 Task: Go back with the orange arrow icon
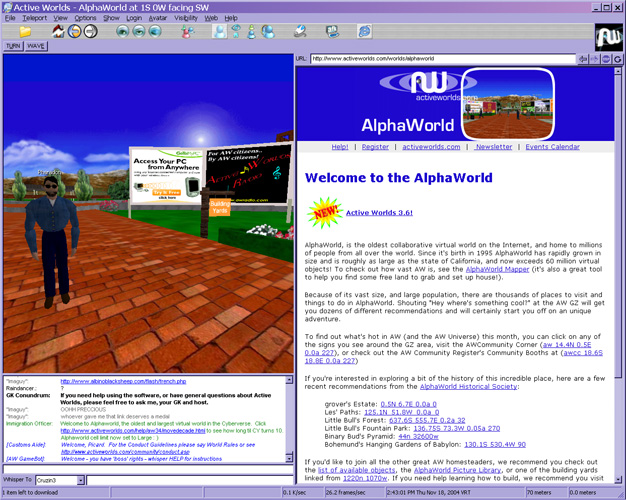coord(74,32)
